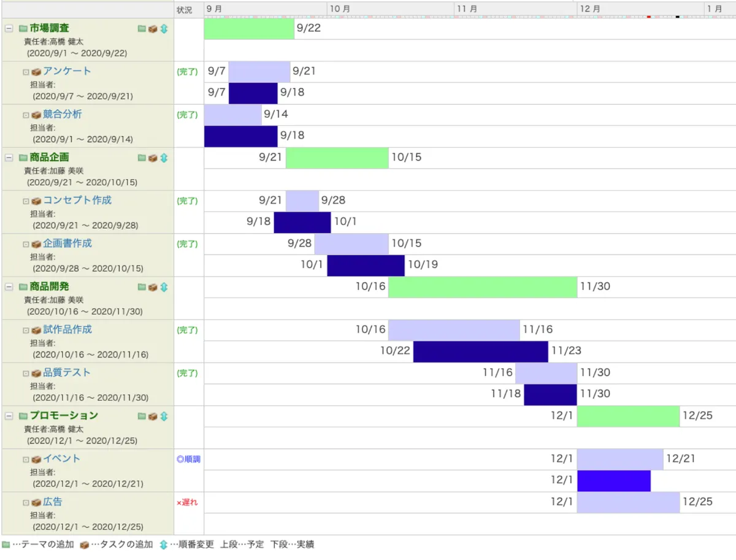Open the コンセプト作成 task link
The height and width of the screenshot is (560, 736).
tap(77, 201)
